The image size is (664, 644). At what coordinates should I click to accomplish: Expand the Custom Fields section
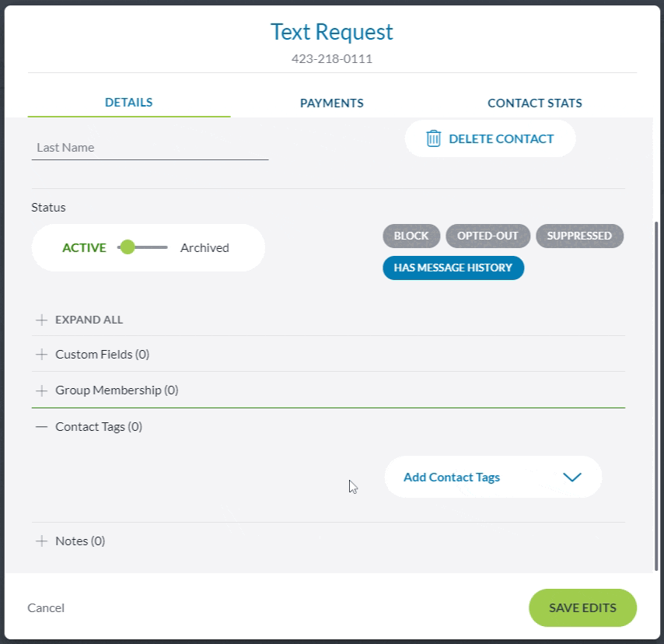(x=102, y=355)
